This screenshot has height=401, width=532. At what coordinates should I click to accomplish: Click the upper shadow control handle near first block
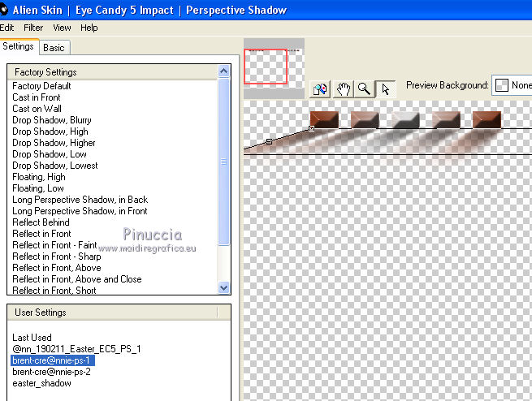(x=311, y=128)
